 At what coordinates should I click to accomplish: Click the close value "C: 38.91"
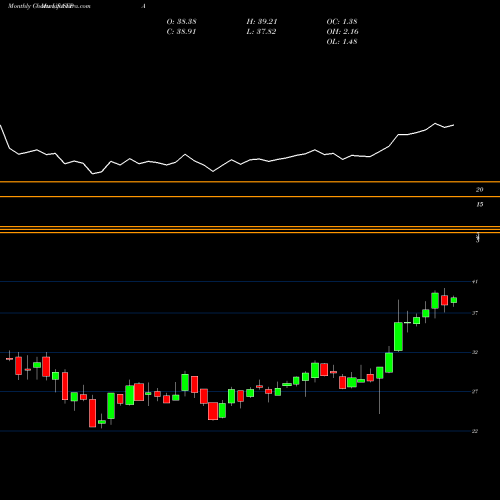coord(181,32)
